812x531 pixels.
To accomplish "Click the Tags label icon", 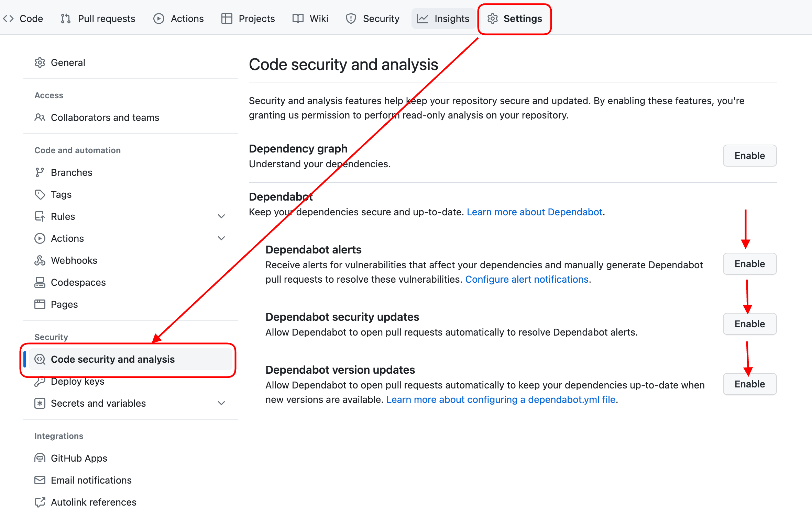I will [40, 194].
